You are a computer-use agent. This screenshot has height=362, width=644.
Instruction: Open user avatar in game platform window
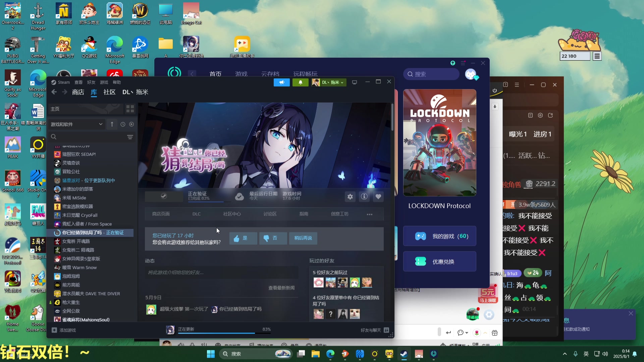pos(471,74)
